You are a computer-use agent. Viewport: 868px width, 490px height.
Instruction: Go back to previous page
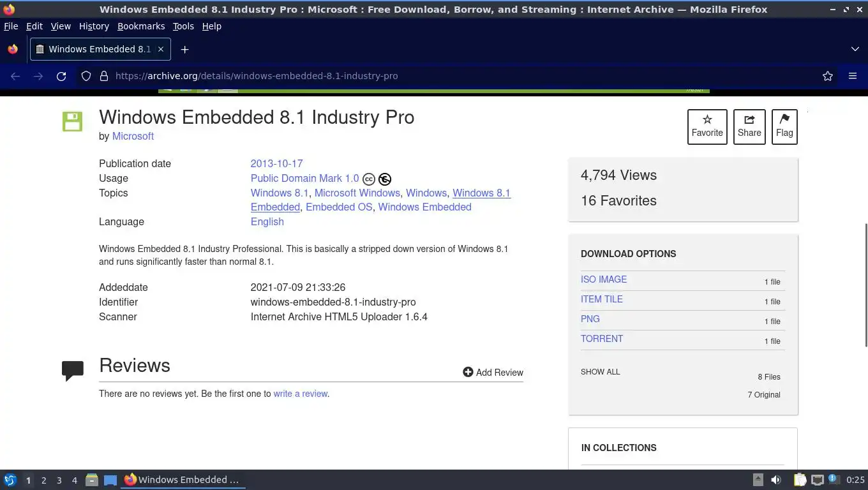pyautogui.click(x=15, y=76)
